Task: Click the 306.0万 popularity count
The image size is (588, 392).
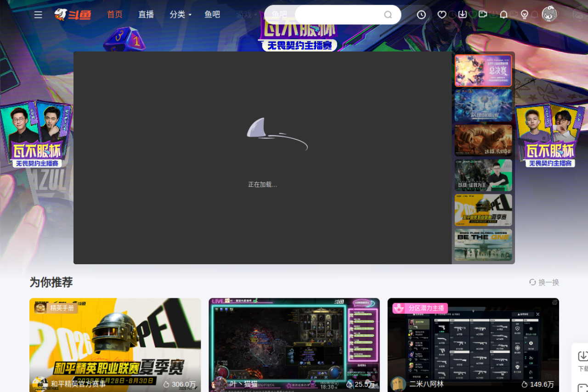Action: [180, 384]
